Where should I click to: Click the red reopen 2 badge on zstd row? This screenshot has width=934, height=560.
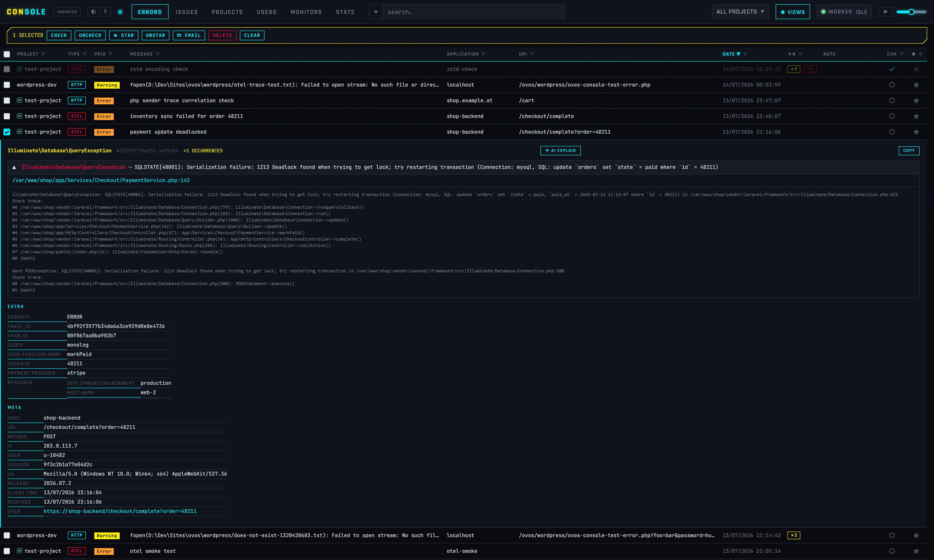tap(810, 69)
